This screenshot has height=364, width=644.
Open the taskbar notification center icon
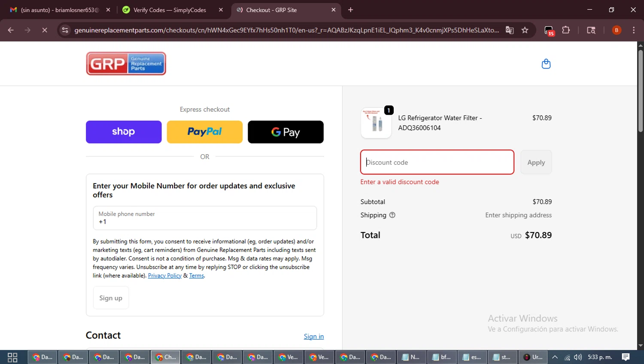[626, 357]
